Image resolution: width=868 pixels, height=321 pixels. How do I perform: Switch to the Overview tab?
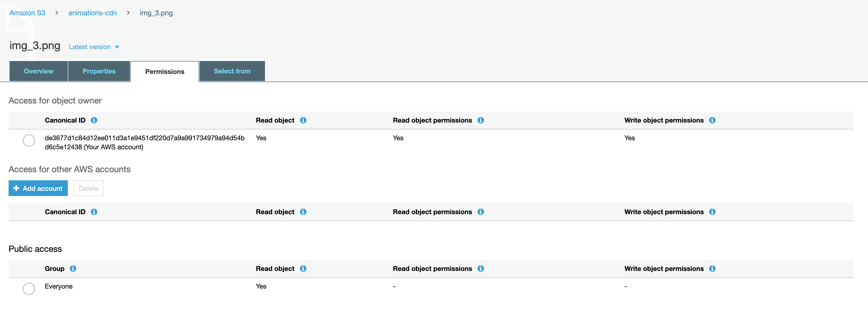click(38, 71)
